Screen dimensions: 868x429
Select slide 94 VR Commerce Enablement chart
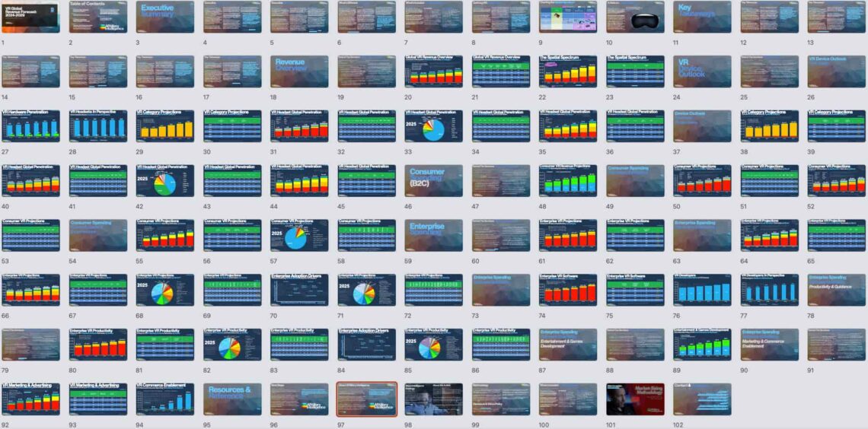165,399
